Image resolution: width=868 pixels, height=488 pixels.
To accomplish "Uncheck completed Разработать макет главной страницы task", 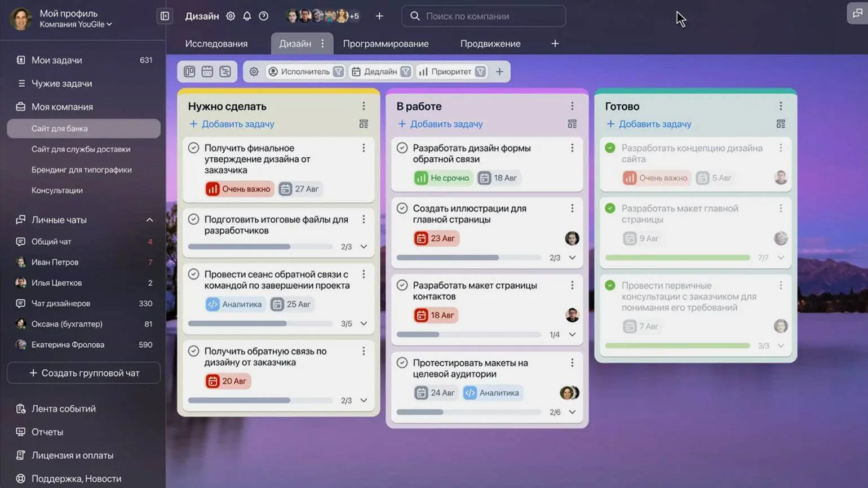I will tap(610, 208).
